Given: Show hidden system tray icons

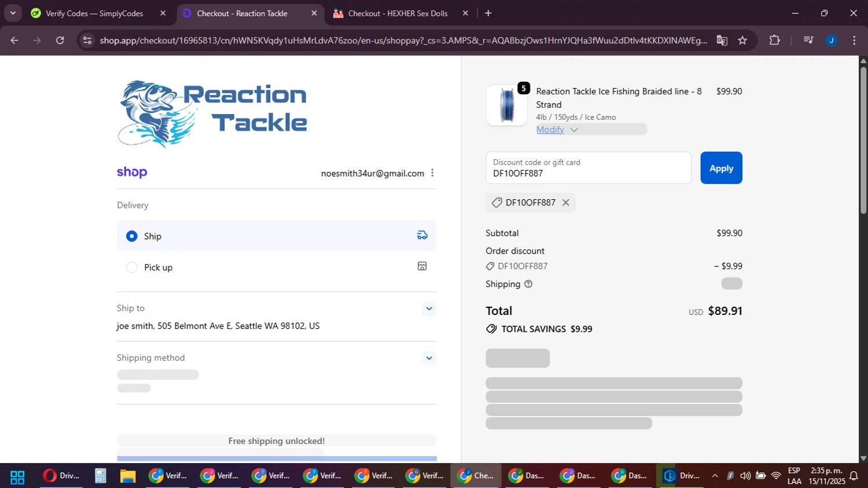Looking at the screenshot, I should (x=715, y=476).
